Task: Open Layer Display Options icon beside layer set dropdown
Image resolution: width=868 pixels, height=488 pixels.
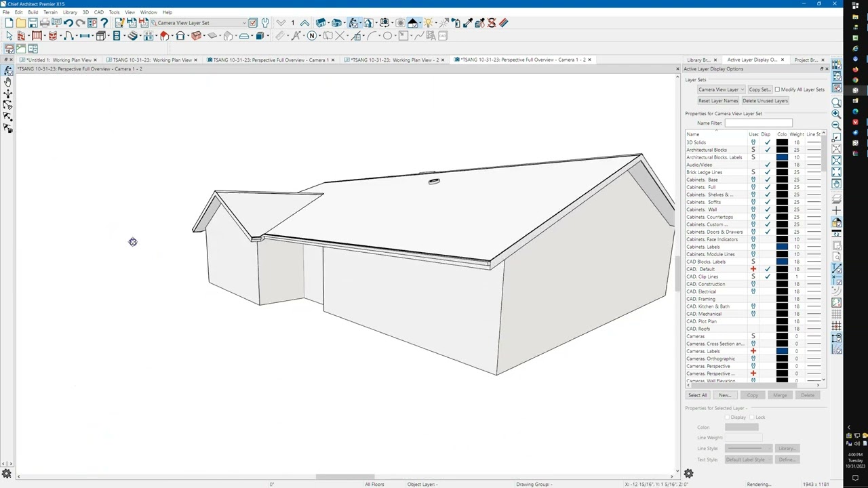Action: point(252,22)
